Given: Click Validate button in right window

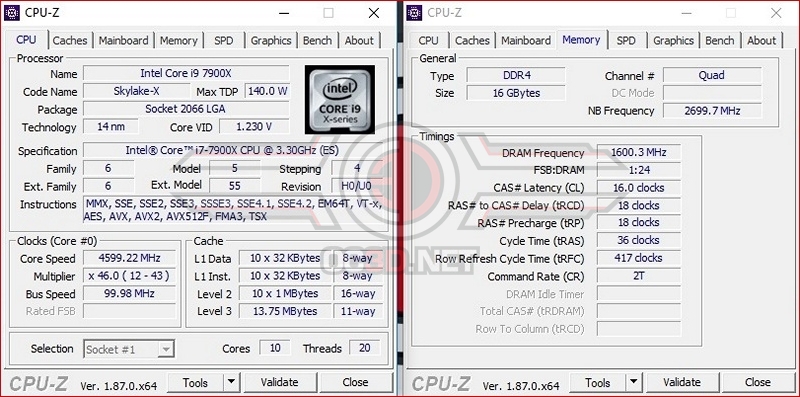Looking at the screenshot, I should click(x=682, y=382).
